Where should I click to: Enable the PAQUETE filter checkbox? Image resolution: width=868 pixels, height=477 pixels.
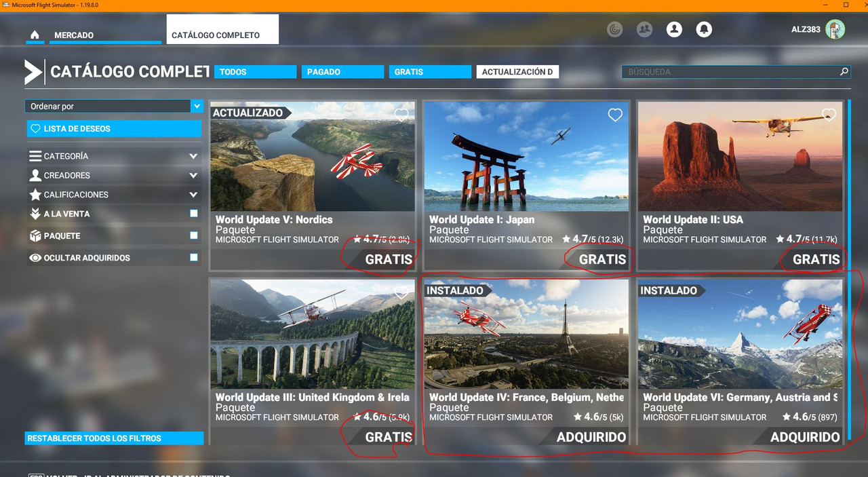click(194, 235)
